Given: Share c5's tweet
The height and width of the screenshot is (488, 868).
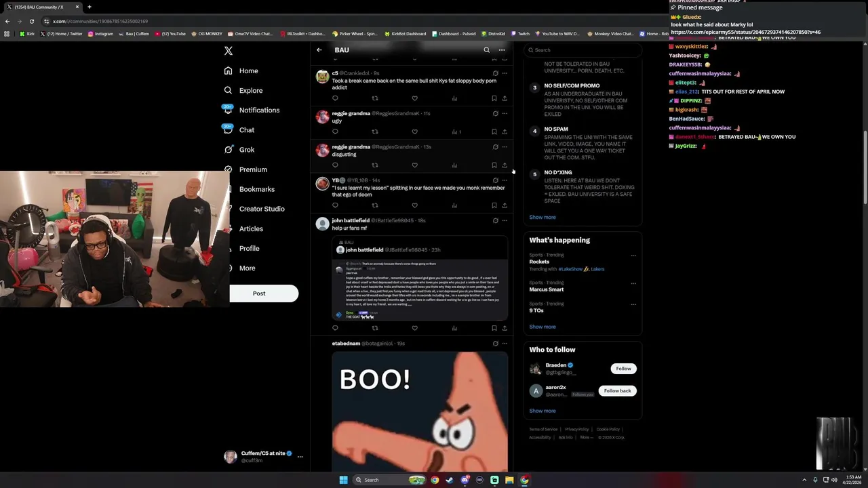Looking at the screenshot, I should pos(505,98).
